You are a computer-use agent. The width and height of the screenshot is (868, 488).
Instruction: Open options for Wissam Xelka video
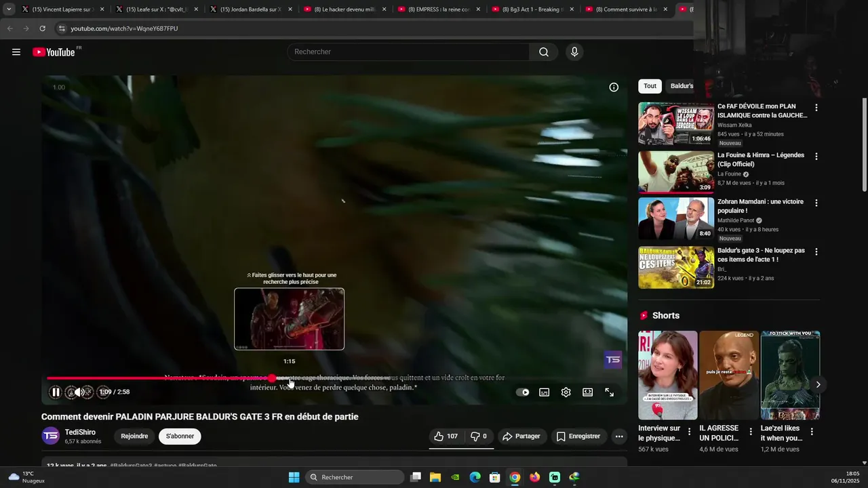(816, 108)
